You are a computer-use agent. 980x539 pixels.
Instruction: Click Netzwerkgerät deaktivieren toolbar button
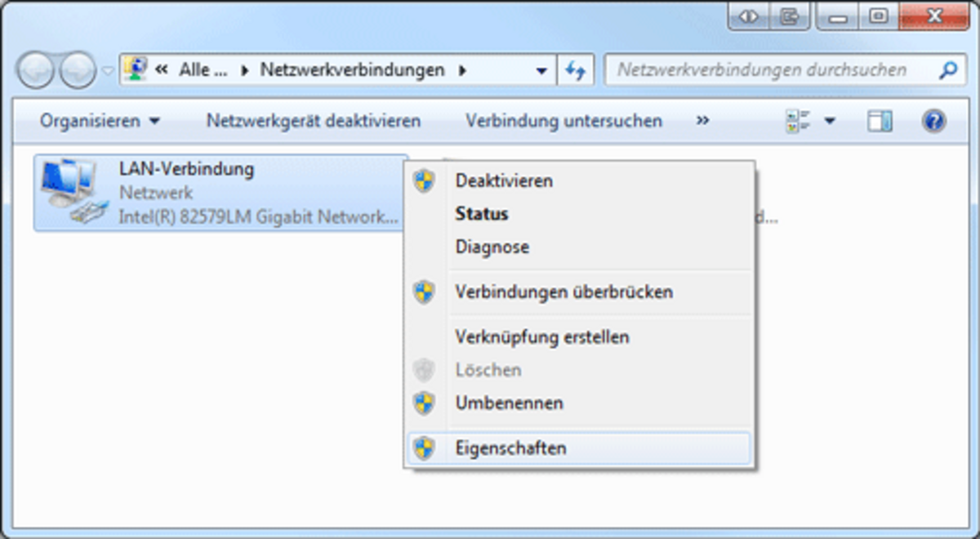click(314, 122)
